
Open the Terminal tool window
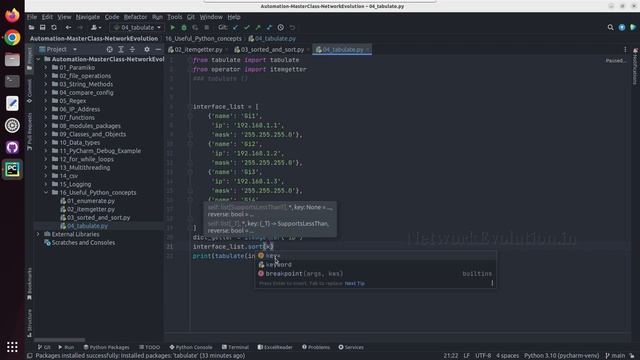pyautogui.click(x=235, y=347)
